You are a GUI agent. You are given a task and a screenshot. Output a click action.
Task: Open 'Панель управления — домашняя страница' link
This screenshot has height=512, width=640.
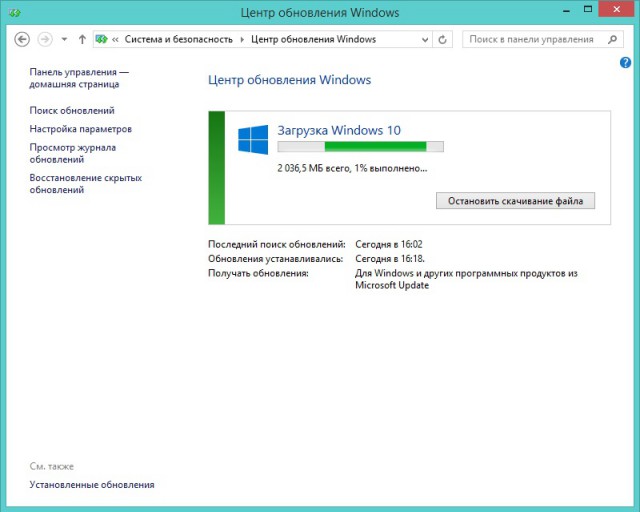tap(79, 78)
